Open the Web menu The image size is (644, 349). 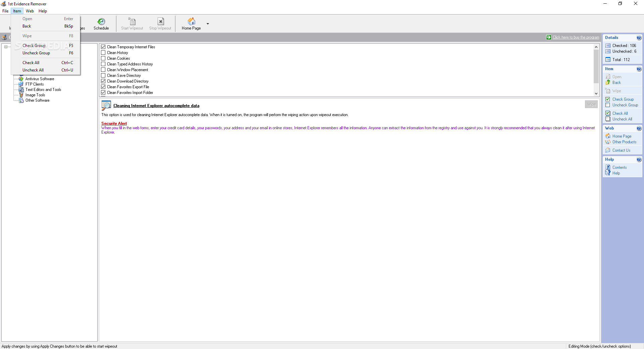tap(30, 11)
